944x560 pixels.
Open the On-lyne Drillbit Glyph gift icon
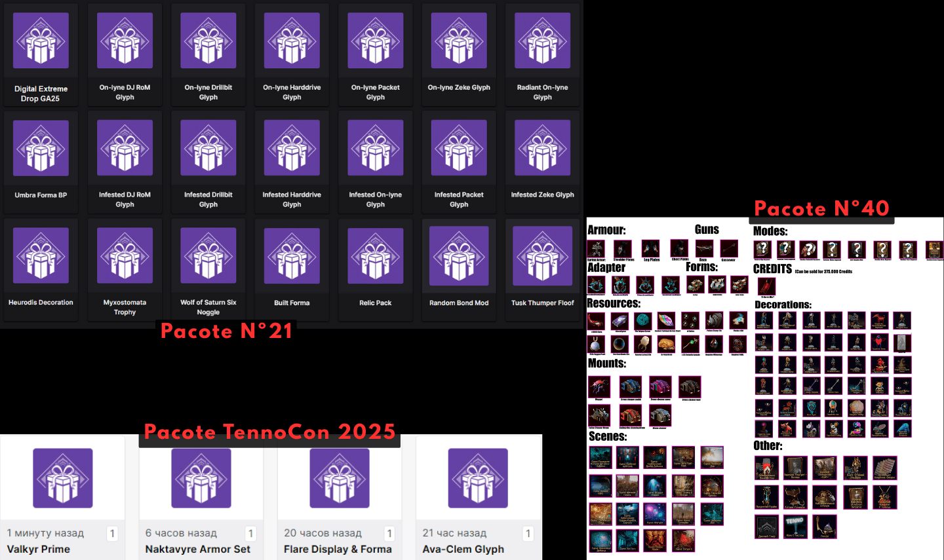click(208, 41)
